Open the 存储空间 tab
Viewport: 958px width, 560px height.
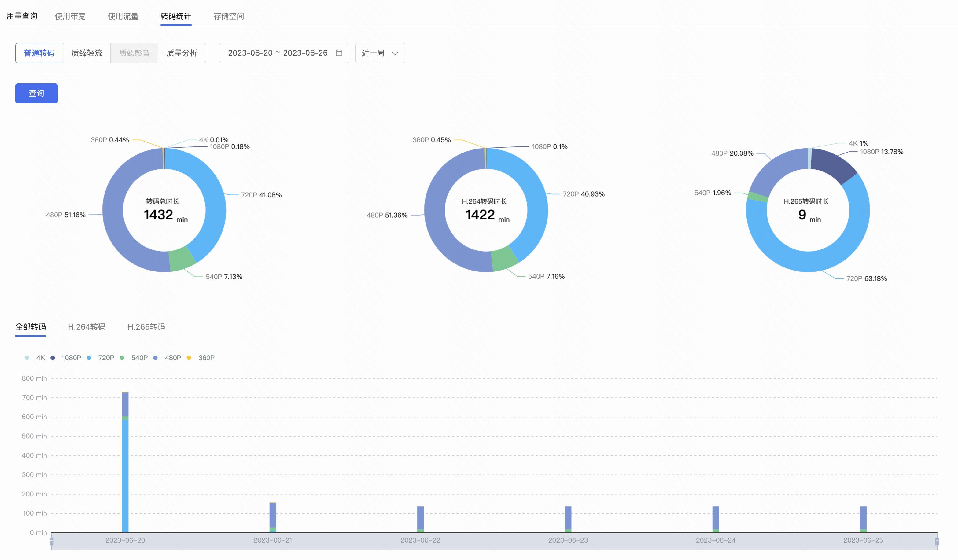(x=229, y=16)
